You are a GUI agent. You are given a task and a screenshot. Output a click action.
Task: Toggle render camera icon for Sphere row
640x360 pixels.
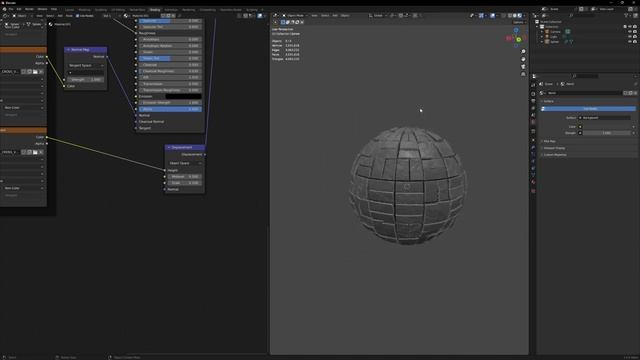point(635,41)
